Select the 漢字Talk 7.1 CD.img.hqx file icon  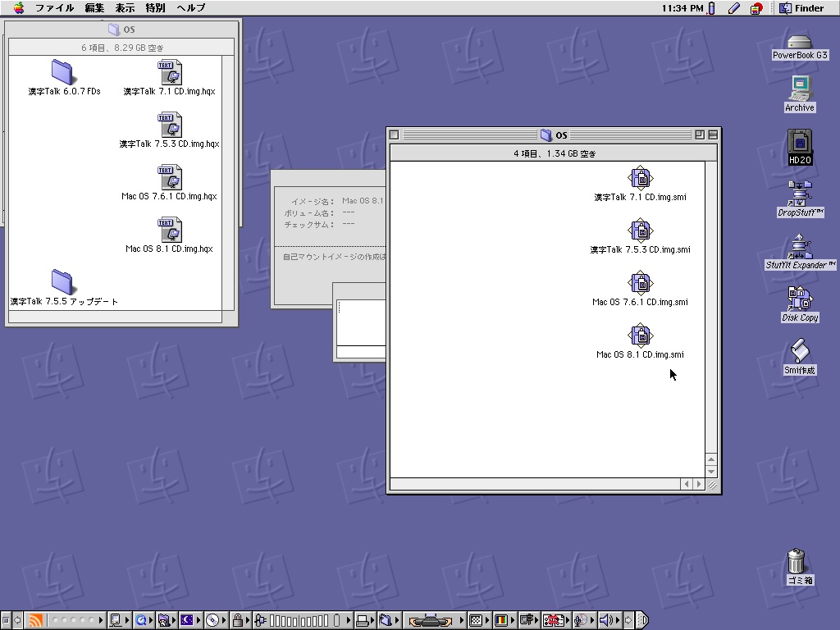point(170,72)
